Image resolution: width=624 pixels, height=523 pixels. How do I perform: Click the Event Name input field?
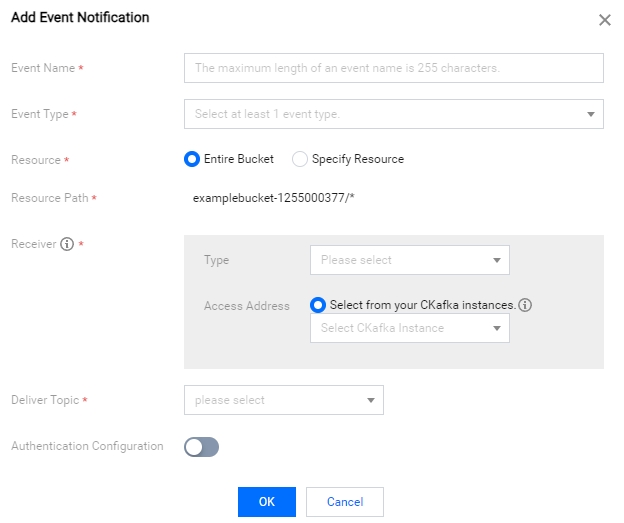[x=394, y=68]
